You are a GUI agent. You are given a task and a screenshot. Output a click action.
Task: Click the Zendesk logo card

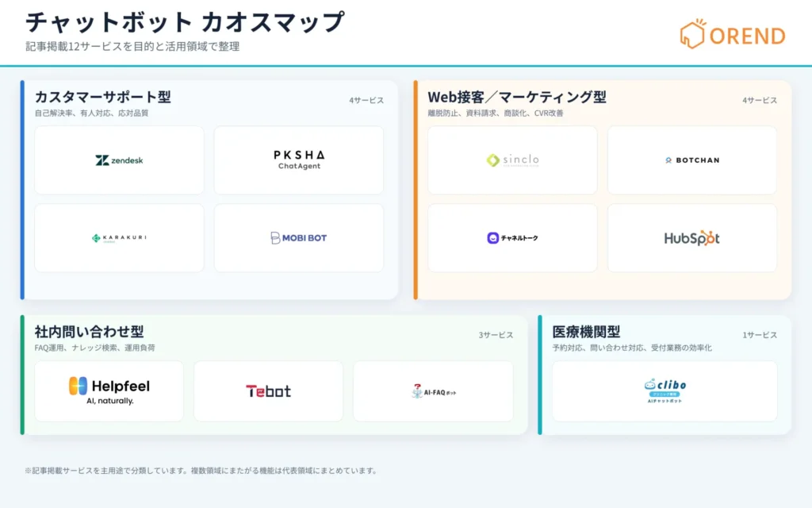[119, 160]
